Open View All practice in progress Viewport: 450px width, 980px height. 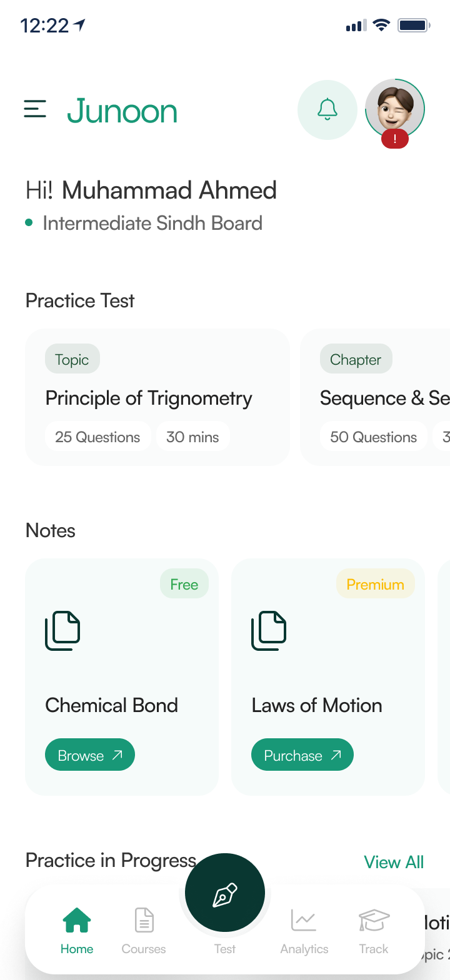pyautogui.click(x=394, y=862)
